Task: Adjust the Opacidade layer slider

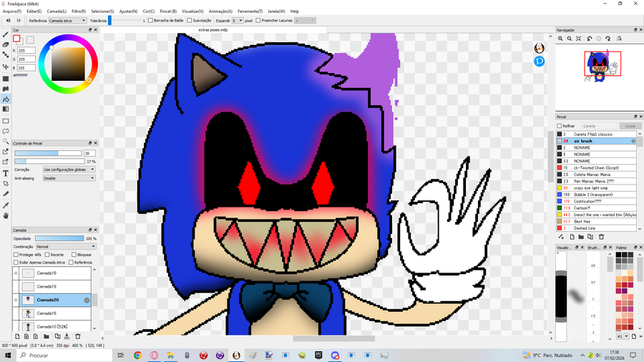Action: pos(59,238)
